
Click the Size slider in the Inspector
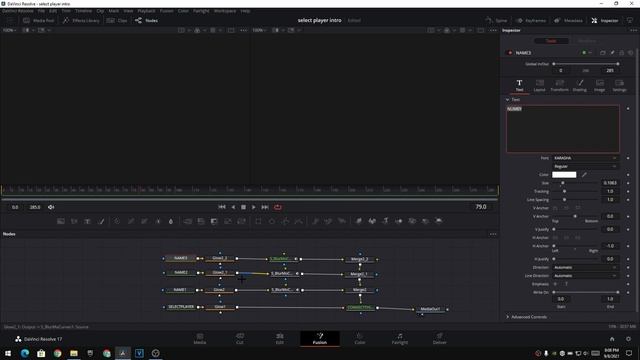[576, 183]
